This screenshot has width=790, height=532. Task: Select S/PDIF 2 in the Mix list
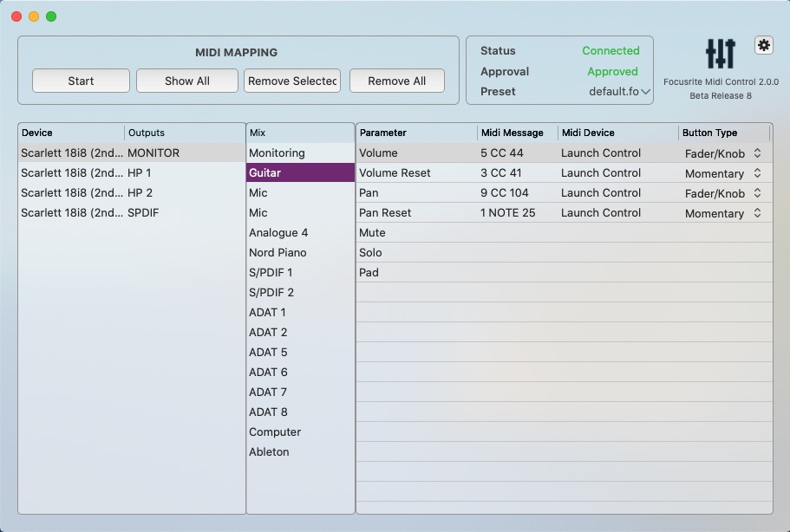300,292
